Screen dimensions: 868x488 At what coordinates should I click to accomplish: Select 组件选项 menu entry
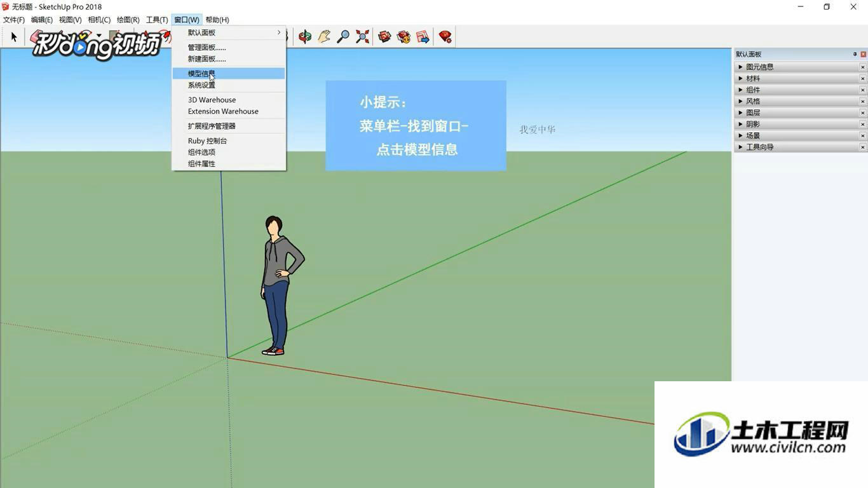coord(229,152)
